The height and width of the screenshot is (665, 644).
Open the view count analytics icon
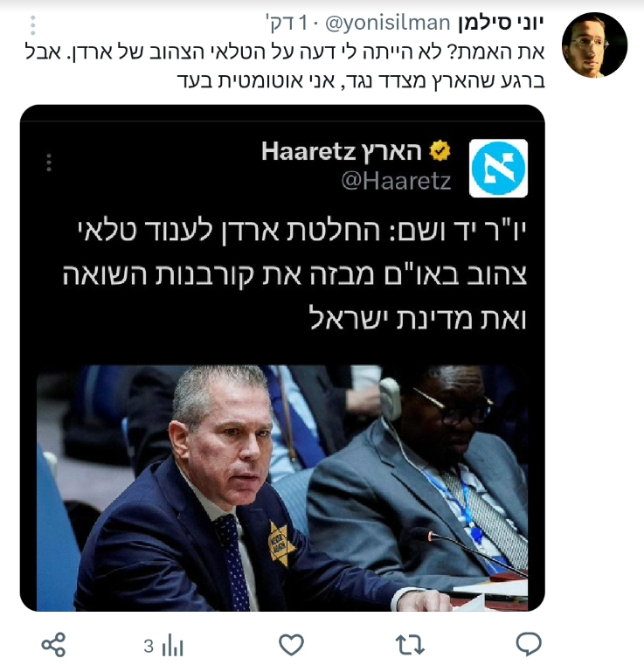pos(172,646)
